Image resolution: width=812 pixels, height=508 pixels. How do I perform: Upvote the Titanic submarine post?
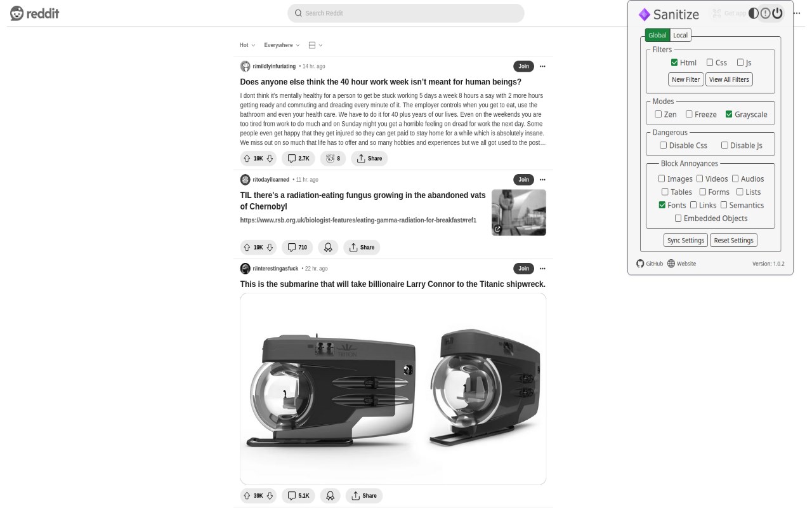click(x=247, y=496)
